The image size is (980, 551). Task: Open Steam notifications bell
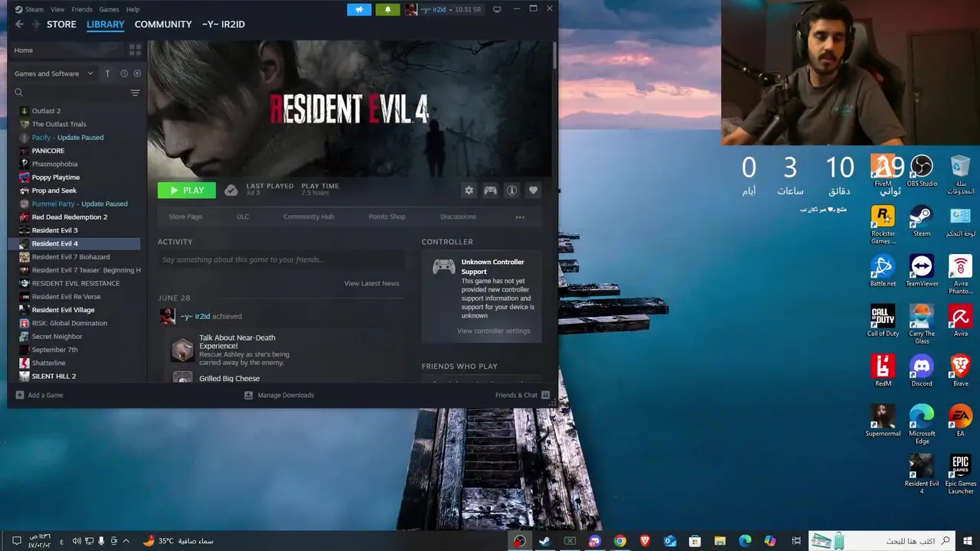coord(387,9)
